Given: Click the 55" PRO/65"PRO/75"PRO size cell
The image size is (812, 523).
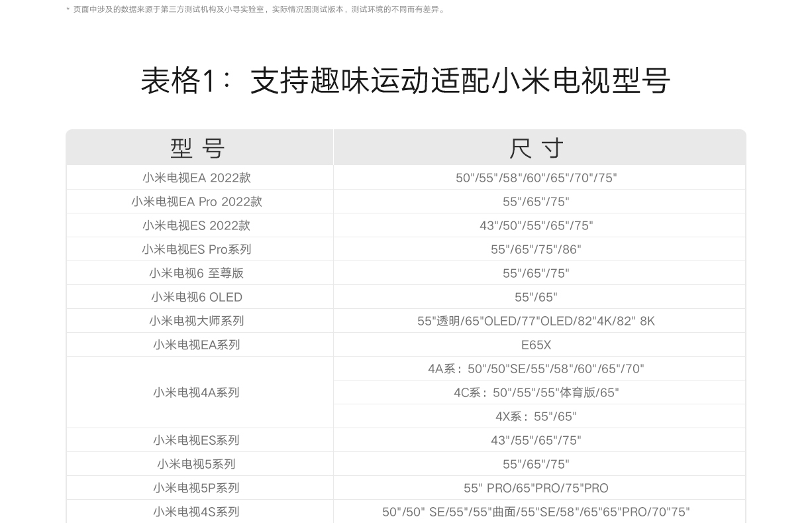Looking at the screenshot, I should click(536, 488).
